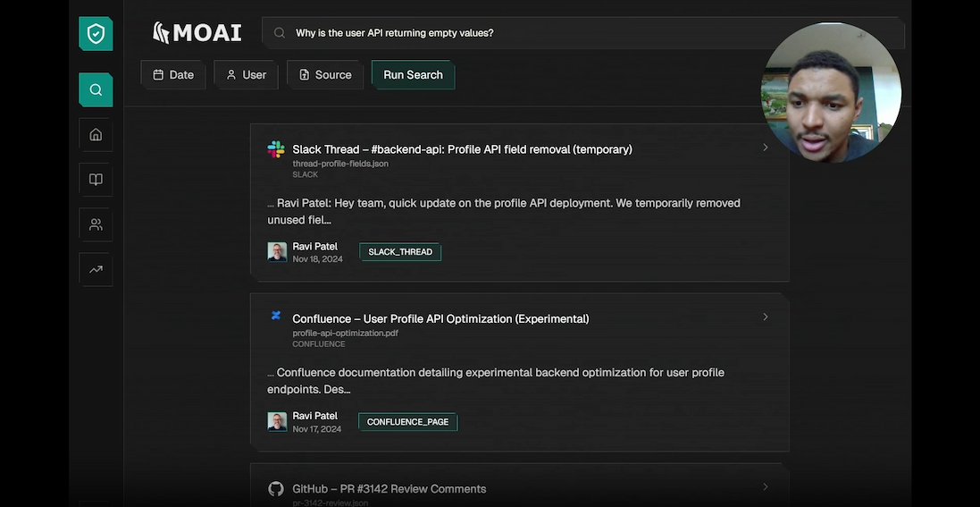Click the Run Search button
980x507 pixels.
(x=413, y=74)
